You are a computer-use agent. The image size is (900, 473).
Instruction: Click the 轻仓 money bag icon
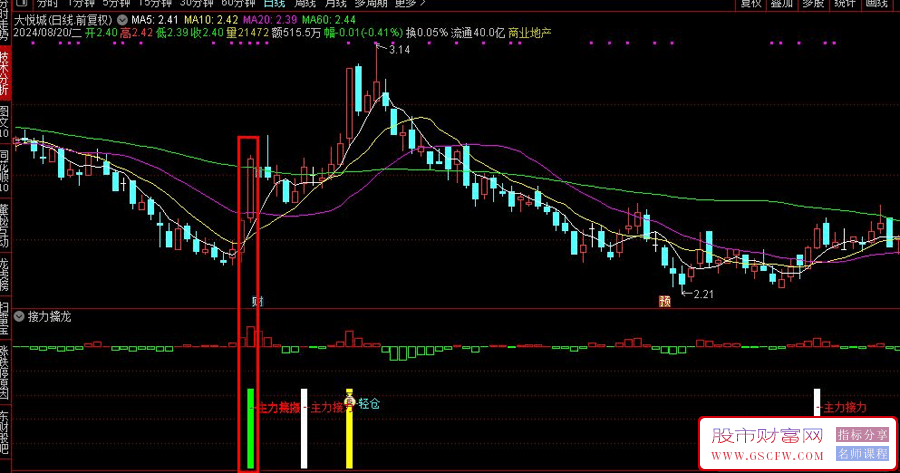(349, 401)
